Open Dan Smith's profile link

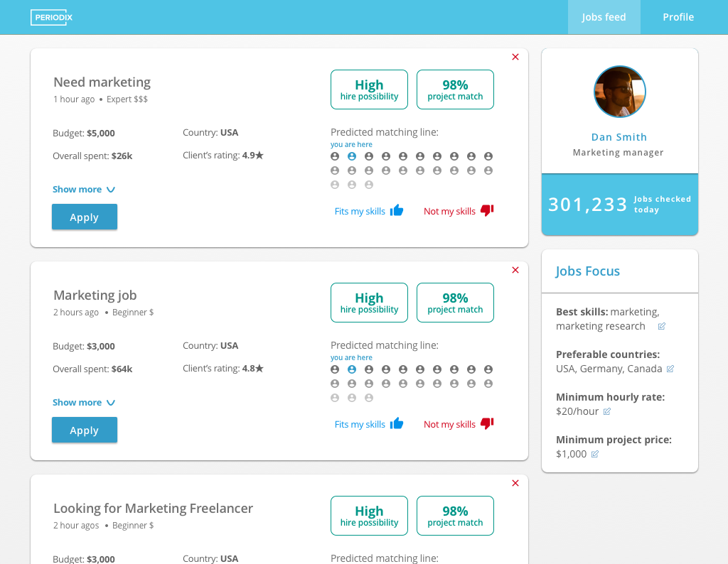point(619,136)
